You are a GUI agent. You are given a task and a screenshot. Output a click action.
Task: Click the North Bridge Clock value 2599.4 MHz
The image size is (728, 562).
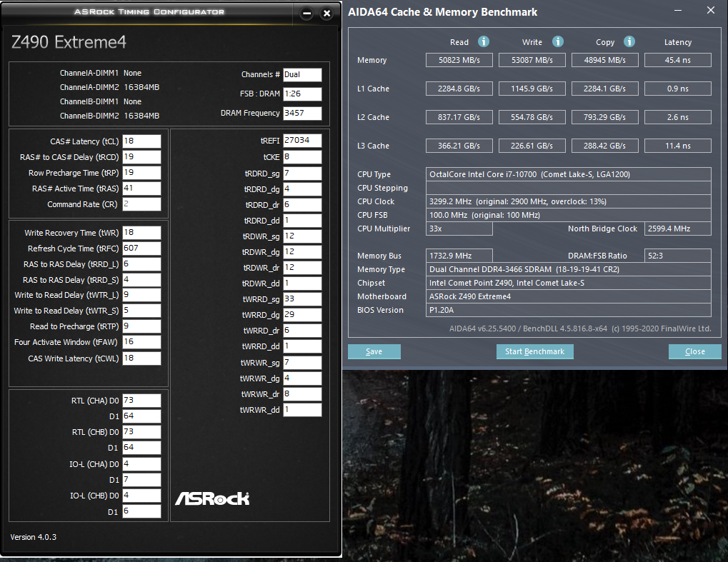(x=678, y=229)
